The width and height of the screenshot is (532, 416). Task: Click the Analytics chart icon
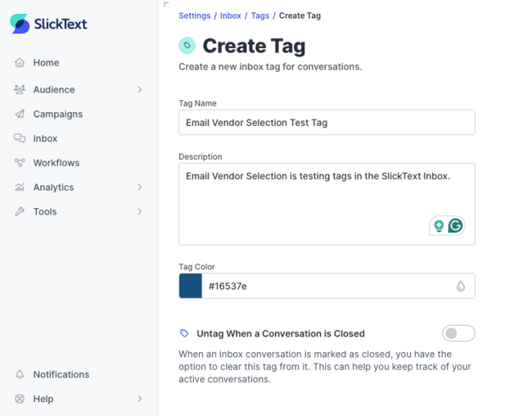coord(20,187)
